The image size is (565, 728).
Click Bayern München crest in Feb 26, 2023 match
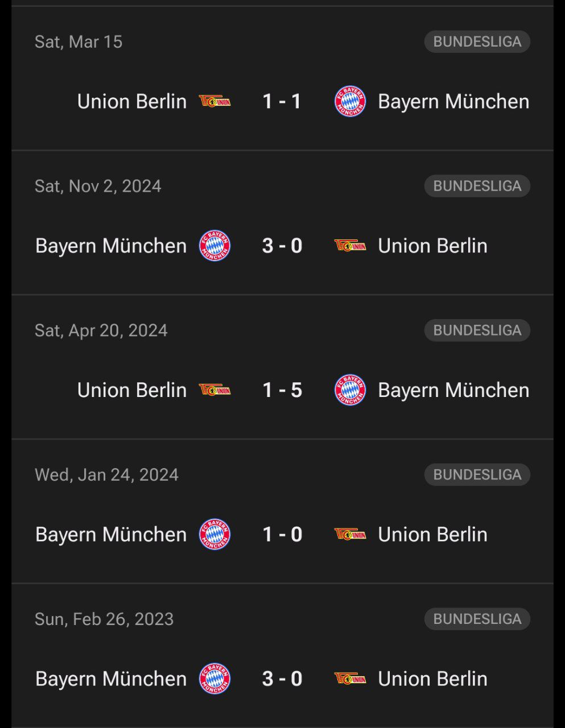pos(215,679)
